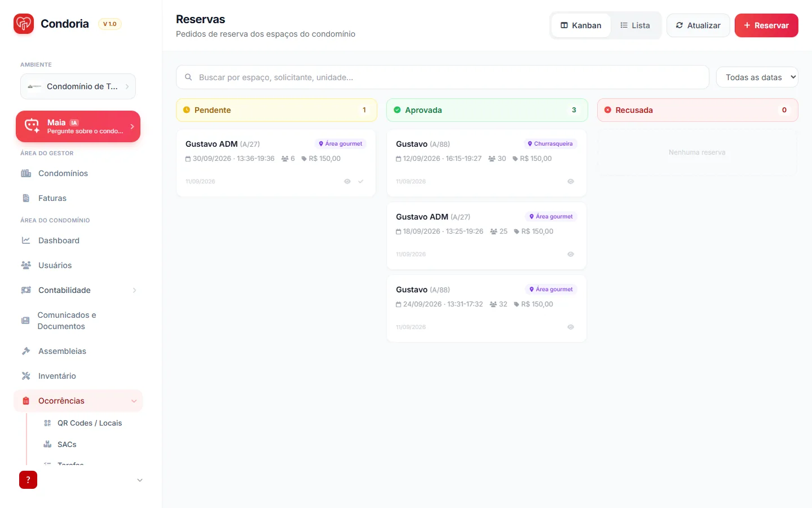The width and height of the screenshot is (812, 508).
Task: Click the Condoria heart logo
Action: pyautogui.click(x=24, y=24)
